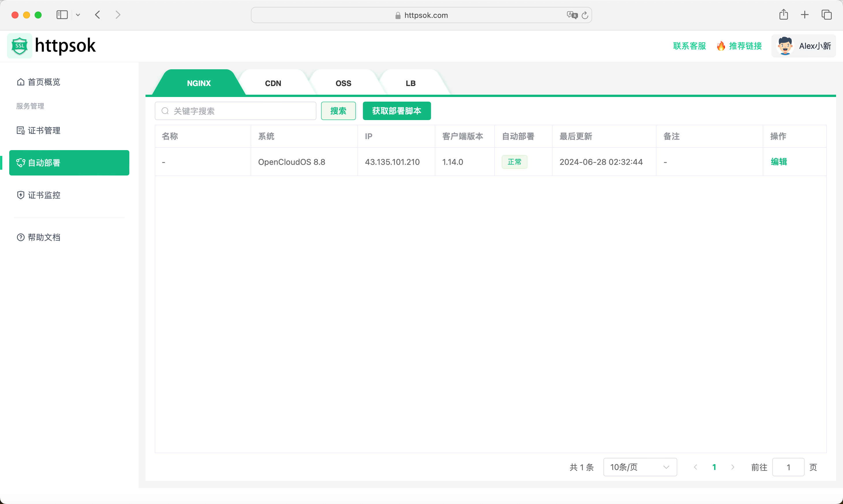The width and height of the screenshot is (843, 504).
Task: Select the LB tab
Action: 410,83
